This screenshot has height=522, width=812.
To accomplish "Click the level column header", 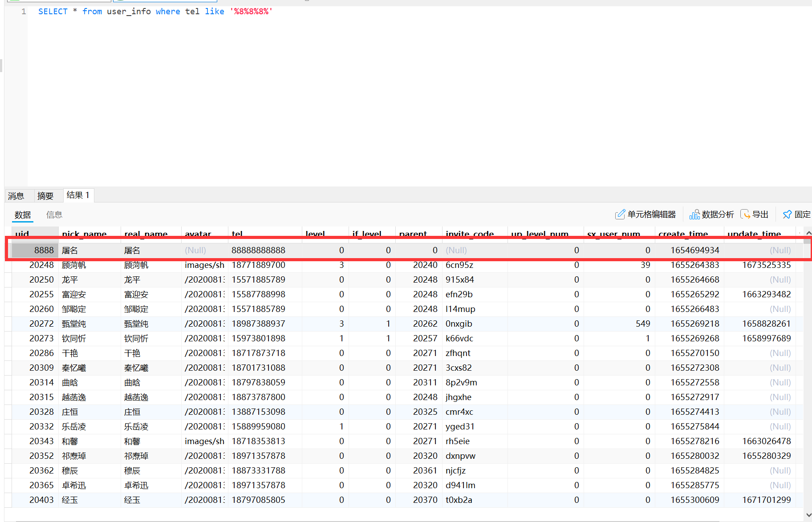I will pyautogui.click(x=325, y=234).
